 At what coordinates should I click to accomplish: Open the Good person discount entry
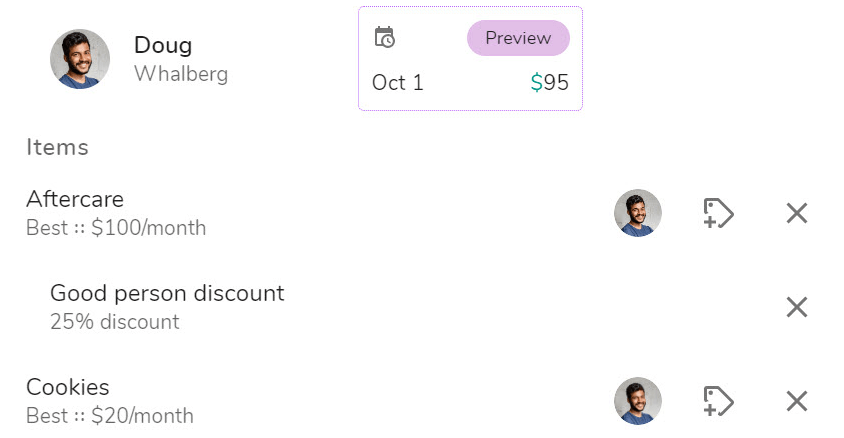(167, 293)
